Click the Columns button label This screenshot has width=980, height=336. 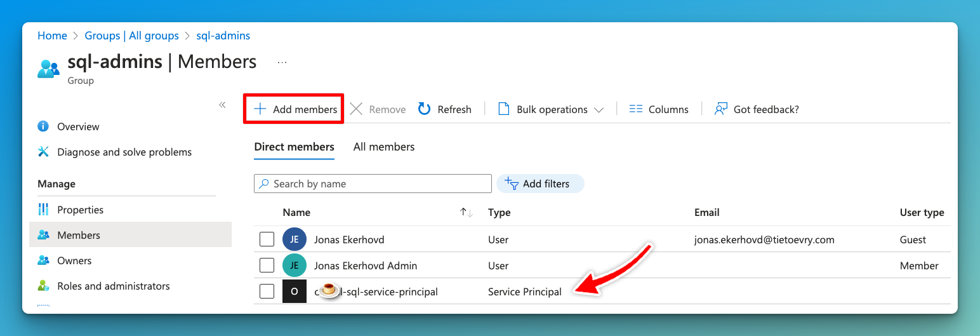(x=668, y=109)
